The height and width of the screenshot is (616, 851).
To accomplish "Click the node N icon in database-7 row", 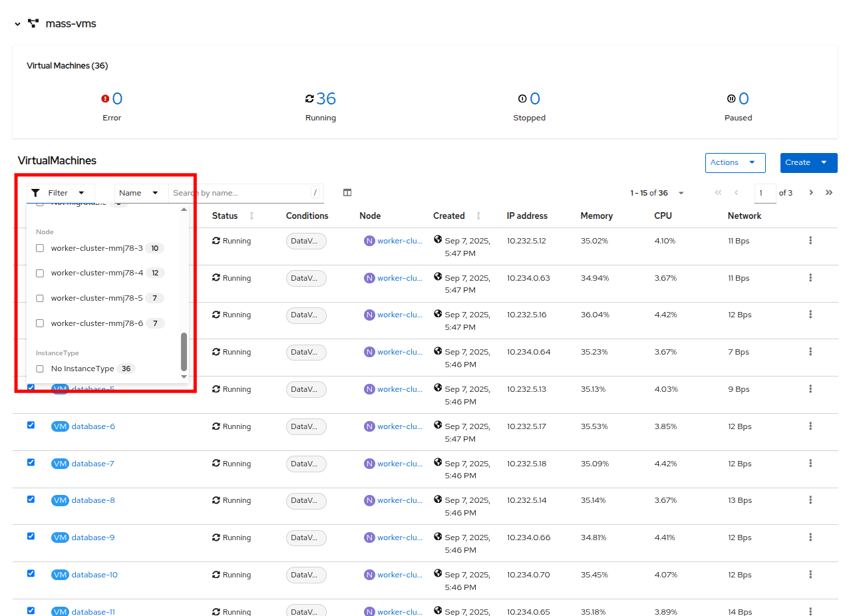I will coord(369,464).
